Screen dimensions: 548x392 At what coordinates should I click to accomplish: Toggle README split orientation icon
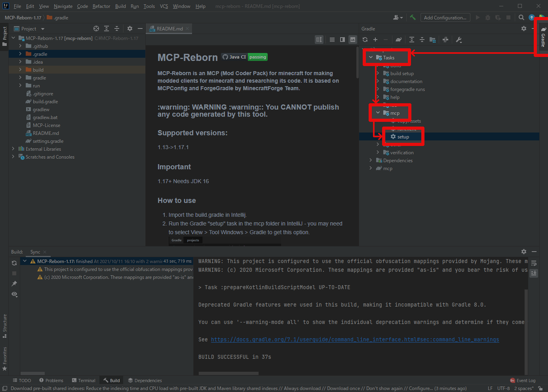(x=319, y=40)
